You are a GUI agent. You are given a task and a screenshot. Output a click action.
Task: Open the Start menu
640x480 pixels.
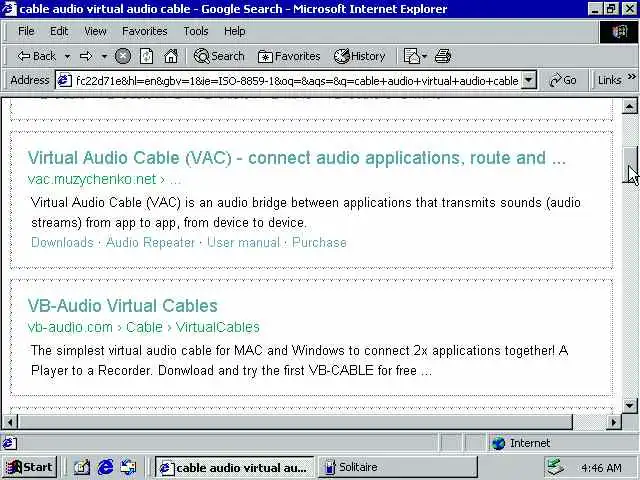point(29,467)
